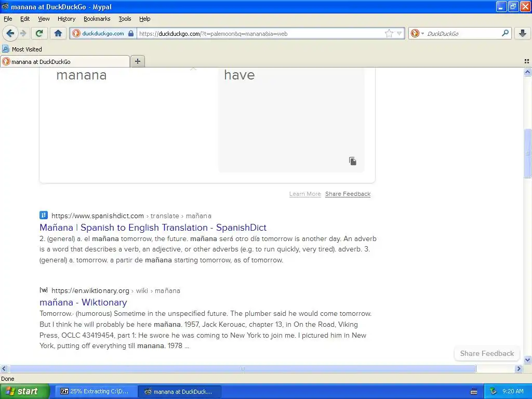This screenshot has width=532, height=399.
Task: Click the system tray network icon
Action: (494, 392)
